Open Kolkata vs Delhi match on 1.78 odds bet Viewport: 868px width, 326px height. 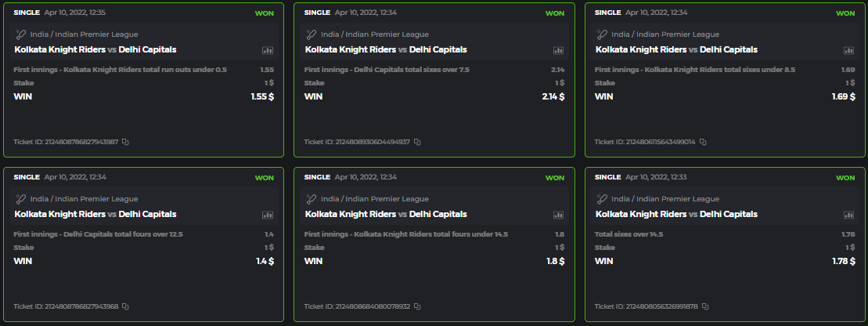(x=676, y=214)
